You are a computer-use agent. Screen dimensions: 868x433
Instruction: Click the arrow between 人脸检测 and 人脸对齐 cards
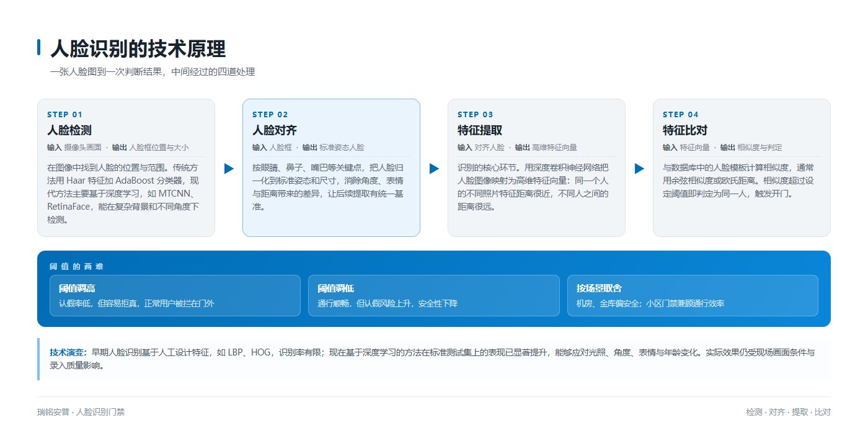[x=229, y=168]
